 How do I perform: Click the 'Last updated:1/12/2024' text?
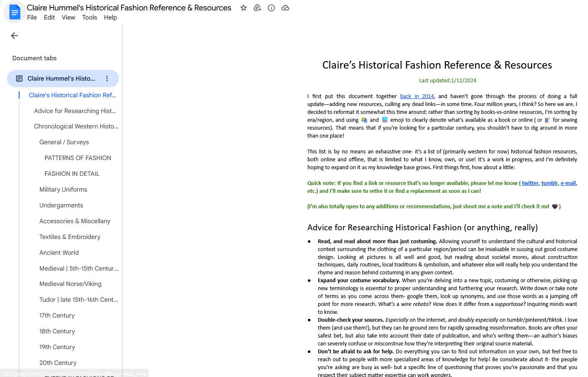click(447, 81)
